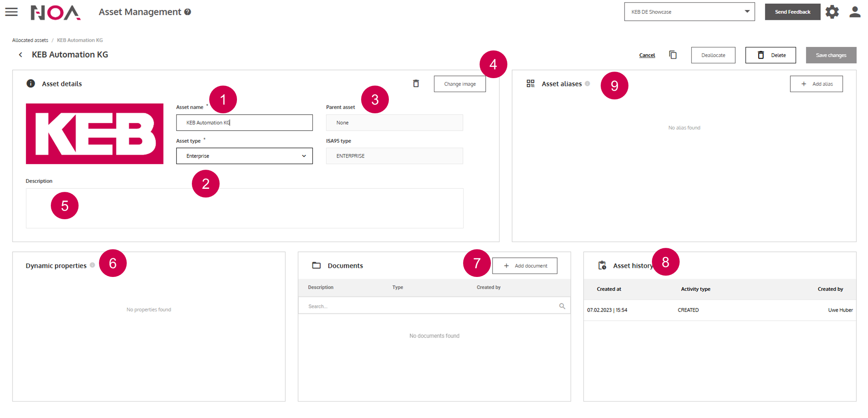Click the Add alias button
Viewport: 868px width, 418px height.
pos(816,84)
